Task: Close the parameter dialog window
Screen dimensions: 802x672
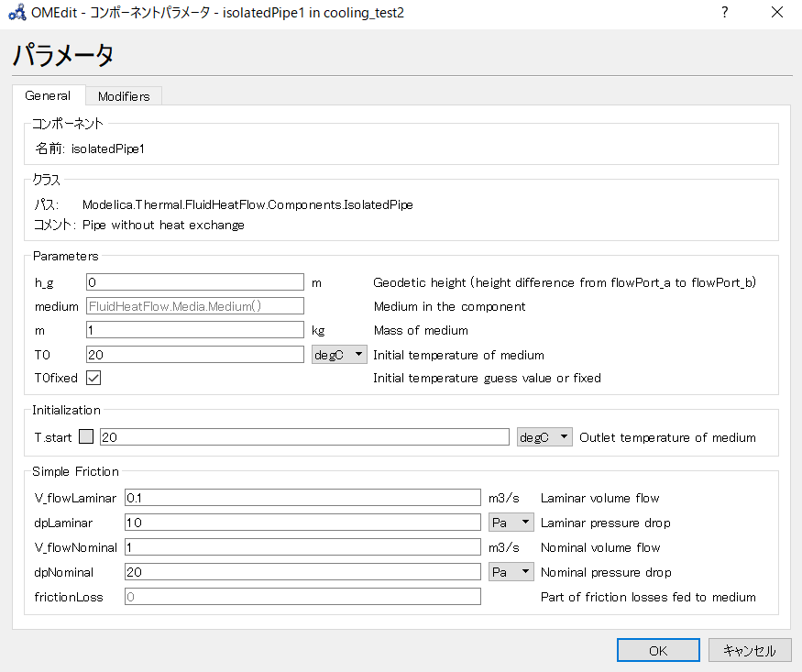Action: coord(777,12)
